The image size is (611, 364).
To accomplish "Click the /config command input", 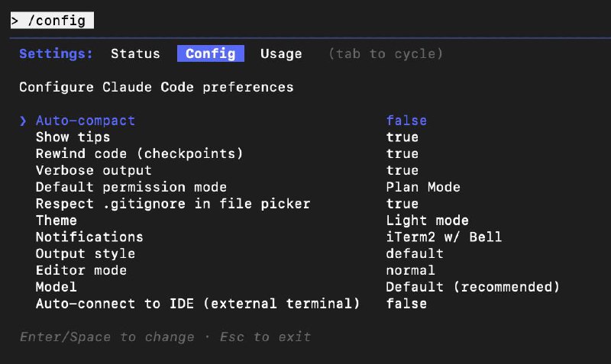I will click(52, 21).
